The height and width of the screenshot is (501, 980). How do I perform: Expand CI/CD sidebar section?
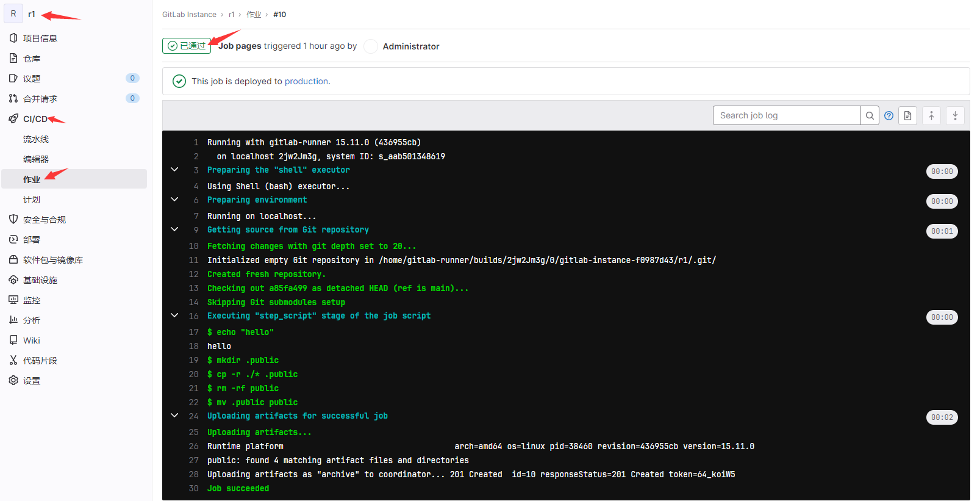click(x=35, y=119)
